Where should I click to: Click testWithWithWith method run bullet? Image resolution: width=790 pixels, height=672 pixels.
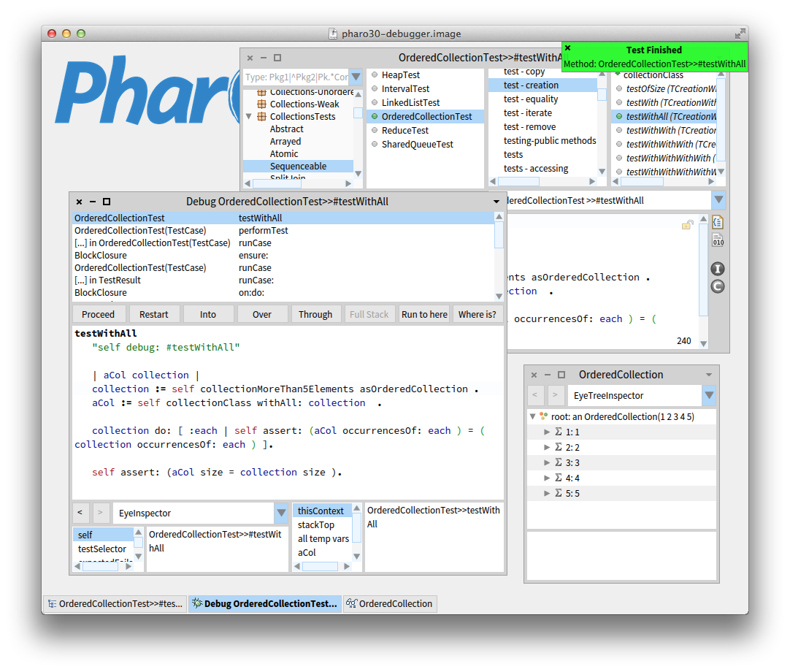(x=618, y=144)
